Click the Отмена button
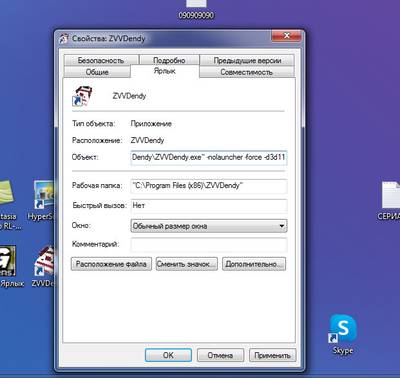Screen dimensions: 400x378 click(220, 355)
